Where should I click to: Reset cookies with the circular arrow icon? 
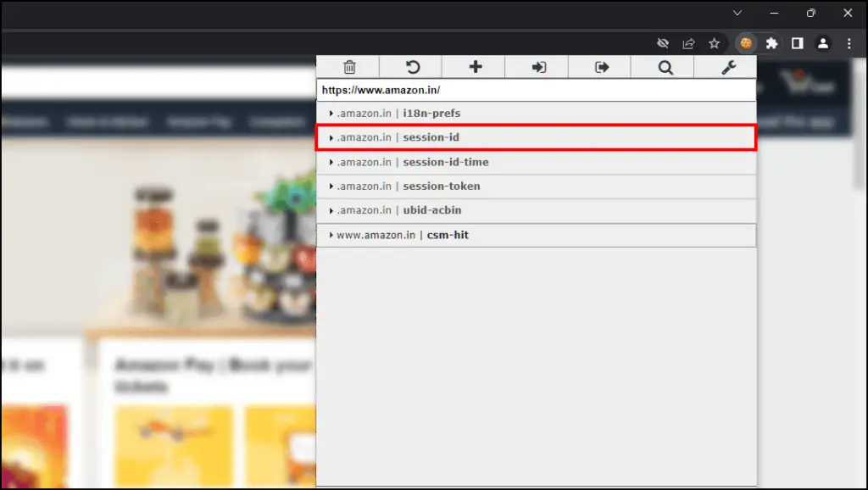(413, 67)
